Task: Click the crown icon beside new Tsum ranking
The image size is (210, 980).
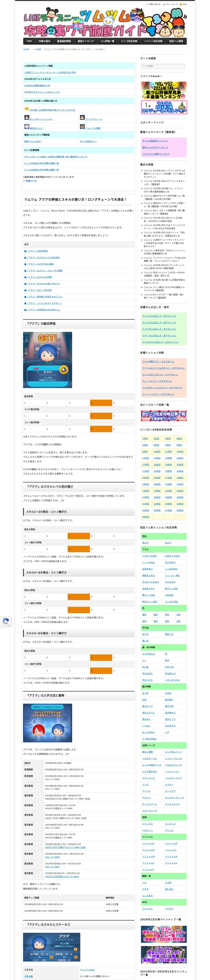Action: pos(27,108)
